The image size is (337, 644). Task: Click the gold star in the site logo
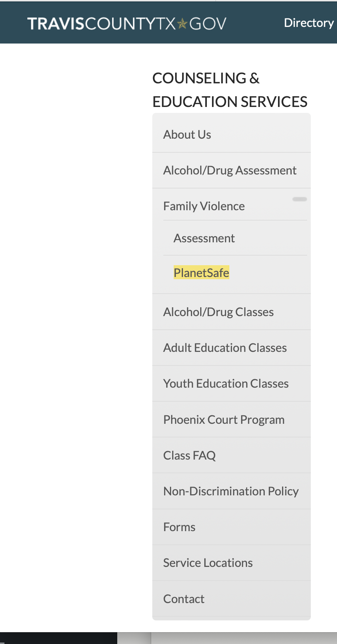tap(182, 24)
